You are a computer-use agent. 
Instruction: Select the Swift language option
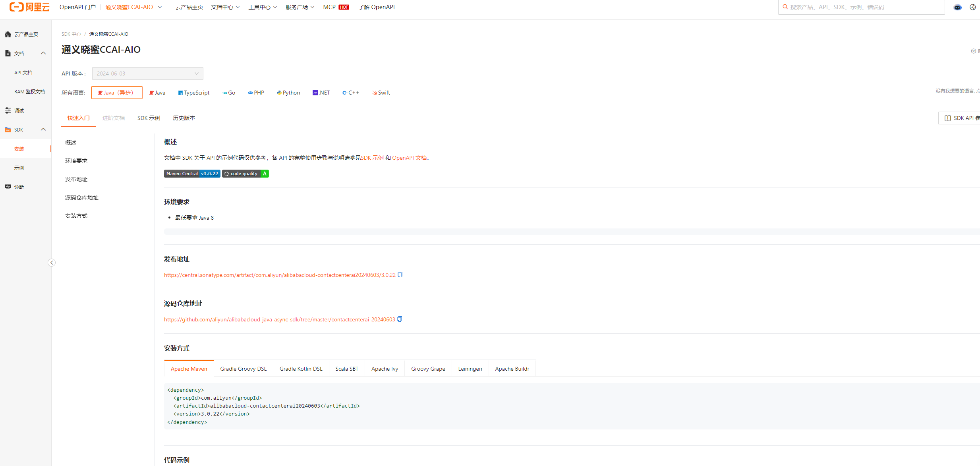point(381,93)
